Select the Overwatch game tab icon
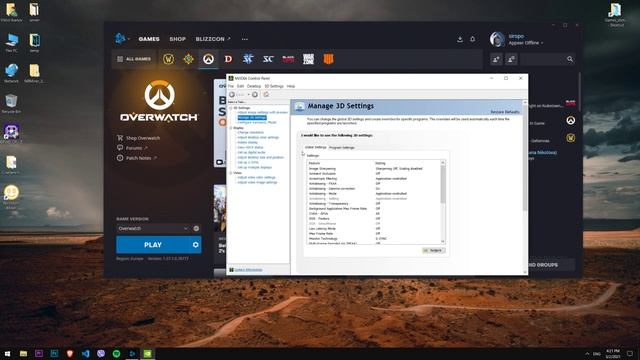This screenshot has height=360, width=640. pyautogui.click(x=208, y=59)
